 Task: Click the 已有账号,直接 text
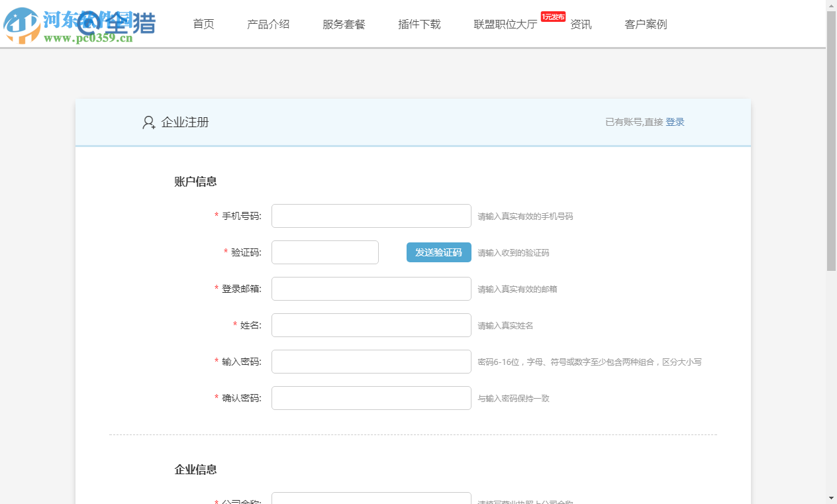(634, 123)
